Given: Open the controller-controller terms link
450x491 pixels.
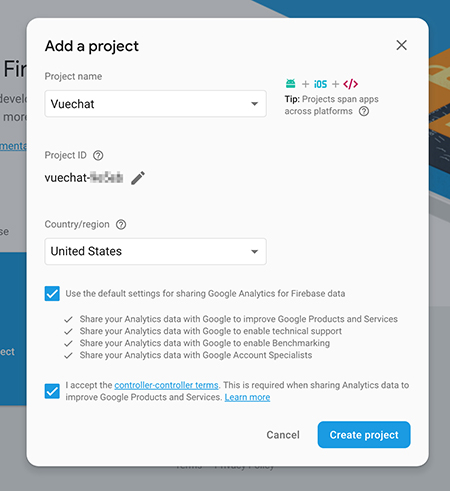Looking at the screenshot, I should click(x=166, y=385).
